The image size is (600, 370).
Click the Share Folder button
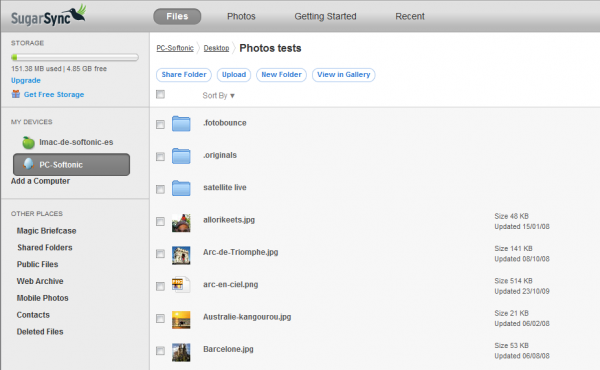[x=184, y=75]
